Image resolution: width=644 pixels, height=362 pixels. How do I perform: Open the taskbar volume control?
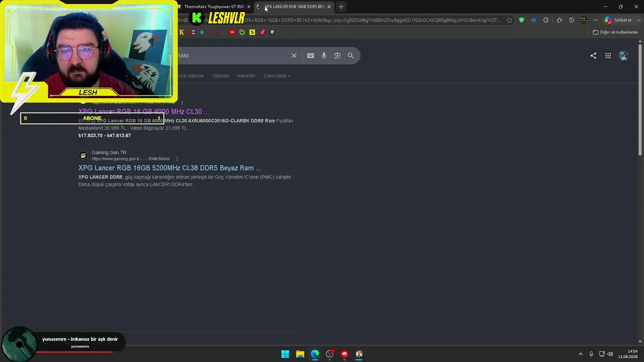point(610,354)
